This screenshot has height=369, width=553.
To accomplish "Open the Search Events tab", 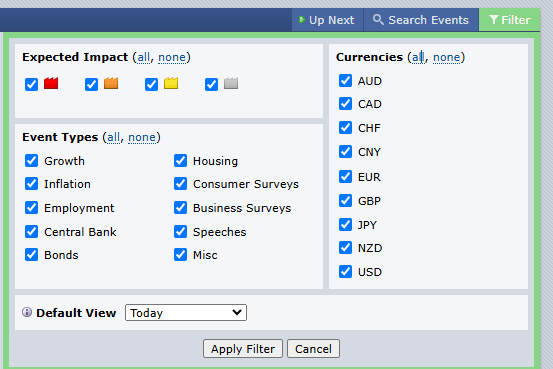I will click(421, 20).
